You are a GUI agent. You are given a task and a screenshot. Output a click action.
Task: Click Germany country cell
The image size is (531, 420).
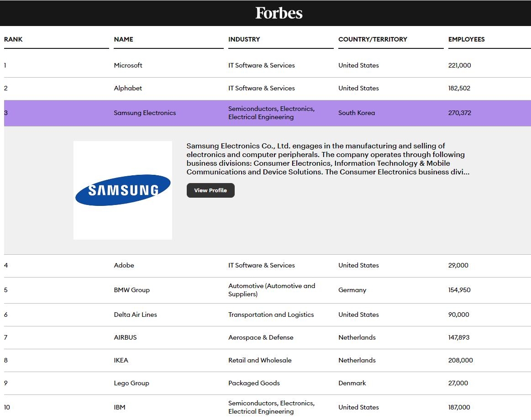click(x=352, y=290)
